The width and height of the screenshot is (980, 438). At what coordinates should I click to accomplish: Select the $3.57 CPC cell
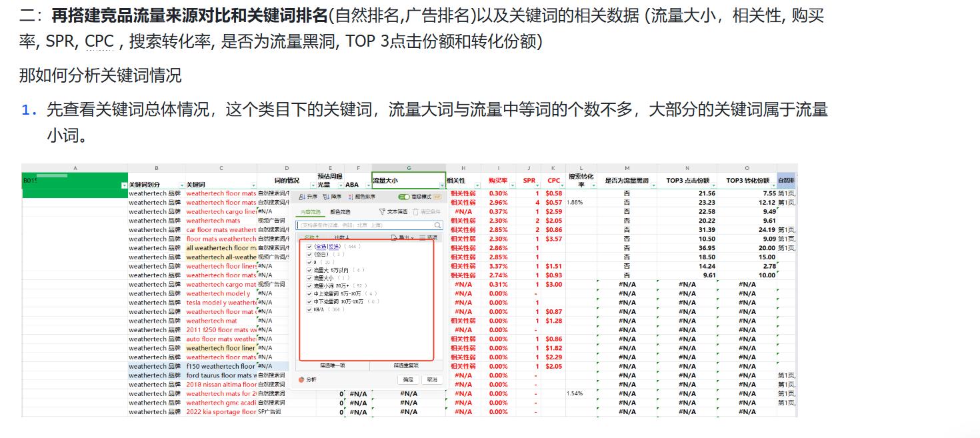553,239
